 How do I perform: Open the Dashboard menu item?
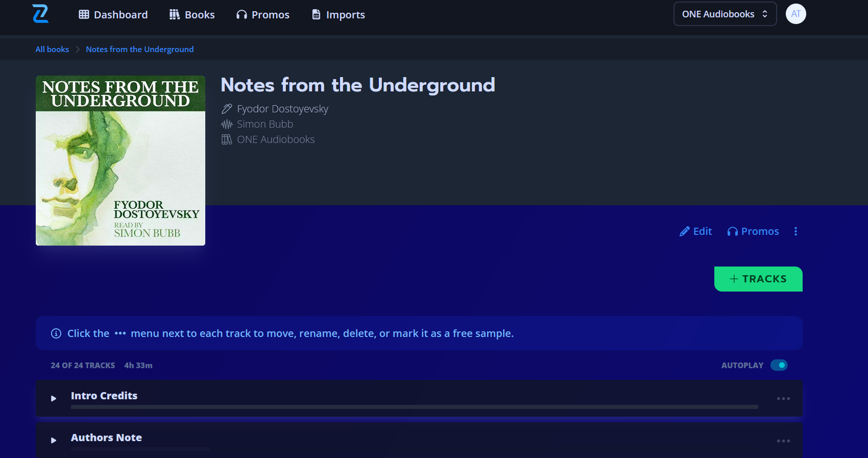pyautogui.click(x=113, y=14)
